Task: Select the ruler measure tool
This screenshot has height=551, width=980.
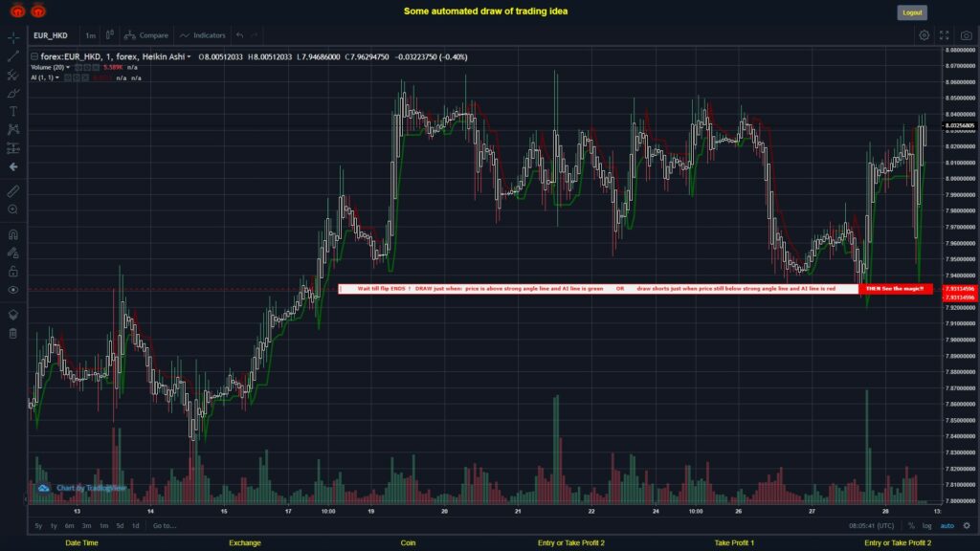Action: point(13,191)
